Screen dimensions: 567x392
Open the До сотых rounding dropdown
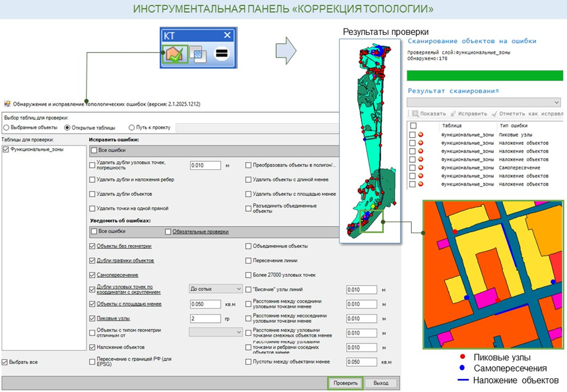[215, 289]
